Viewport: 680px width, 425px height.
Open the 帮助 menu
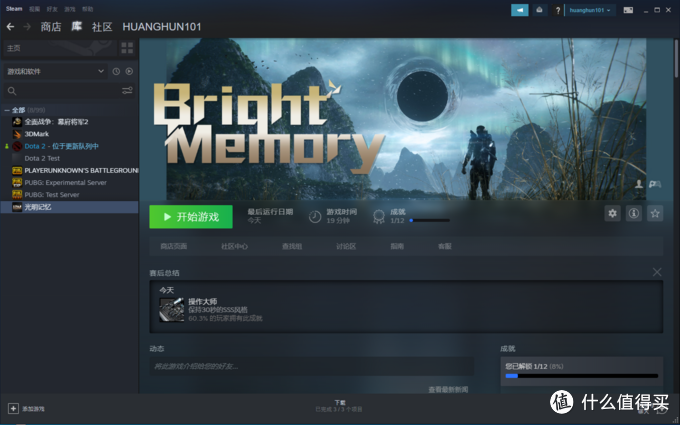[87, 9]
